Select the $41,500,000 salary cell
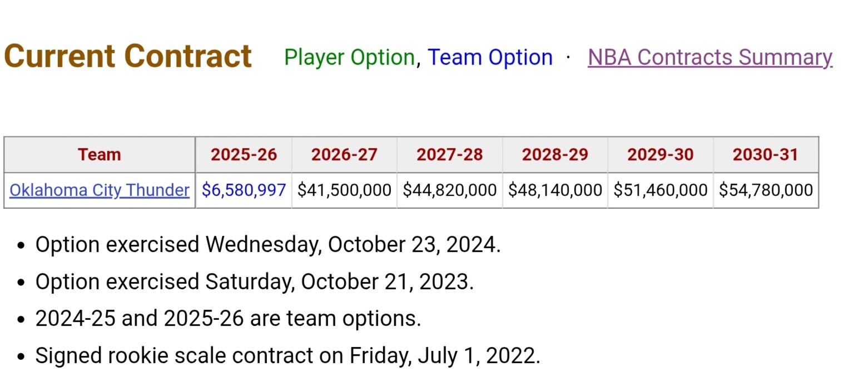This screenshot has height=386, width=868. (344, 191)
